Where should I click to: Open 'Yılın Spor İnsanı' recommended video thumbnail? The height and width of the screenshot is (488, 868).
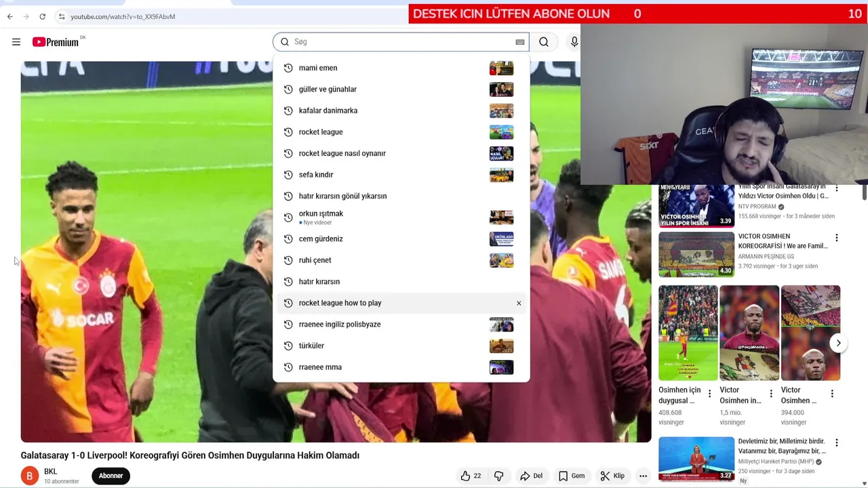click(696, 206)
